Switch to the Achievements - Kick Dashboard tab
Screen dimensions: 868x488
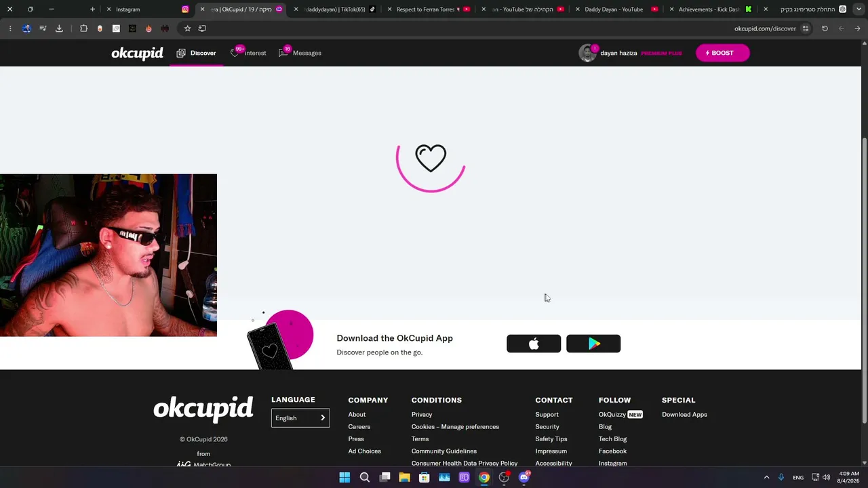point(711,9)
